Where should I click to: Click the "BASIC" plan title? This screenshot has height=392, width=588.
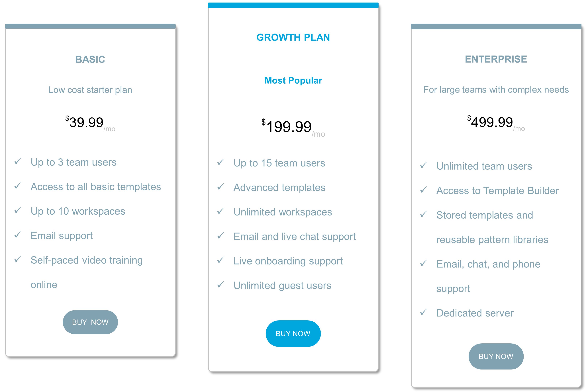[90, 59]
